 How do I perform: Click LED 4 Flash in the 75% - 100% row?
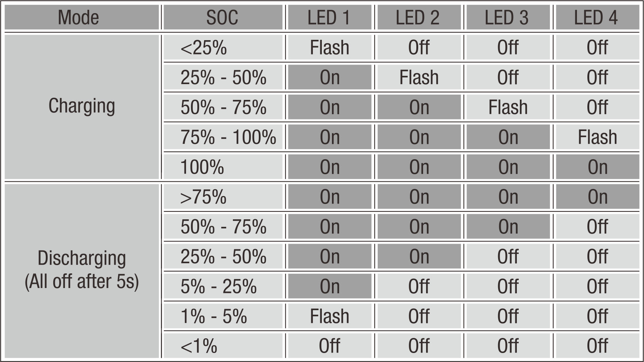point(597,137)
